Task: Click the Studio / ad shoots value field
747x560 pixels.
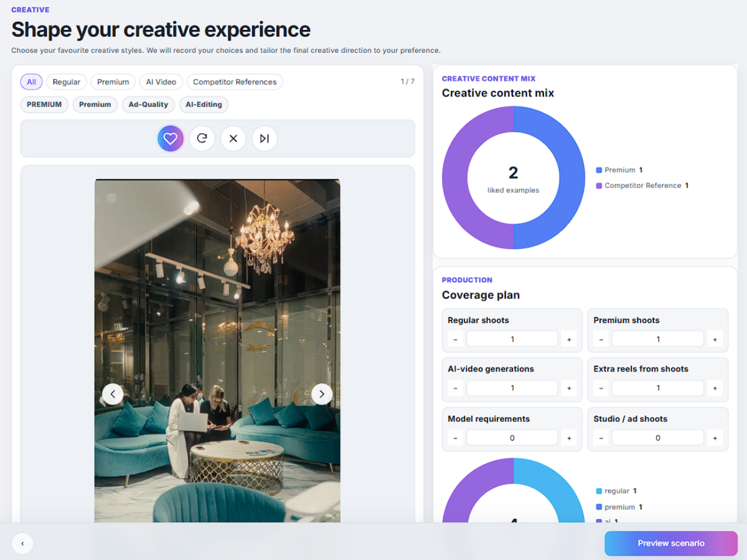Action: tap(658, 438)
